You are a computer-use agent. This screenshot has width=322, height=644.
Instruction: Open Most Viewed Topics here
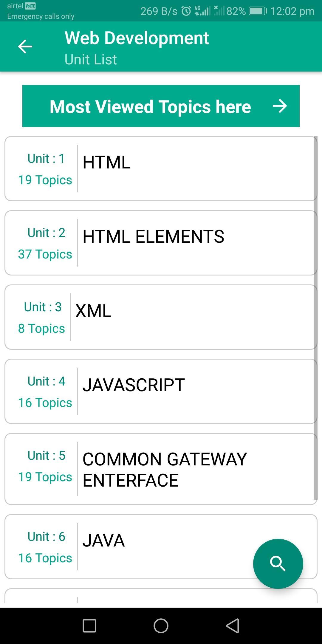(x=150, y=106)
